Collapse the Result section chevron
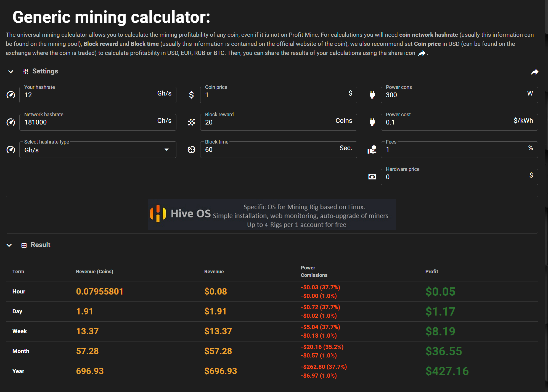This screenshot has width=548, height=392. (x=9, y=245)
